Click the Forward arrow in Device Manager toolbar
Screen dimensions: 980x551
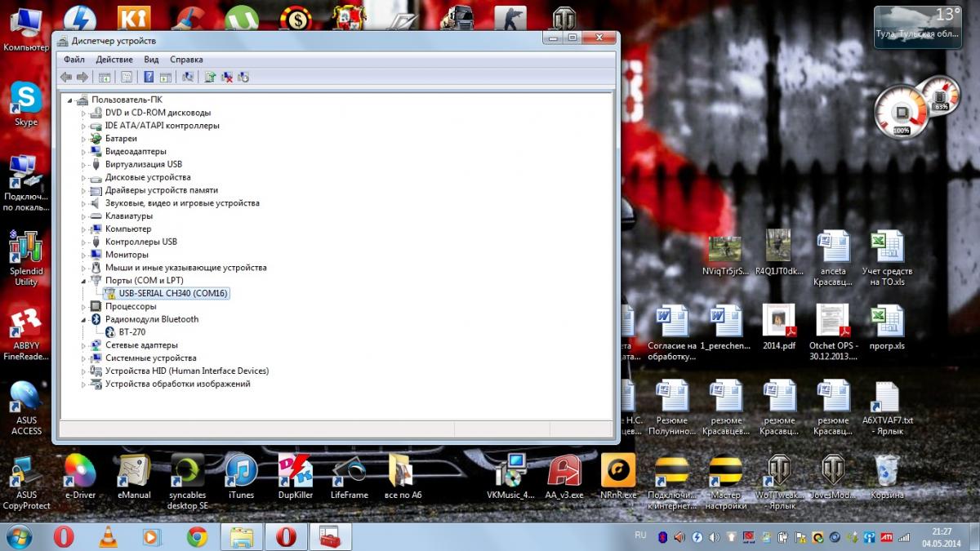click(x=82, y=77)
